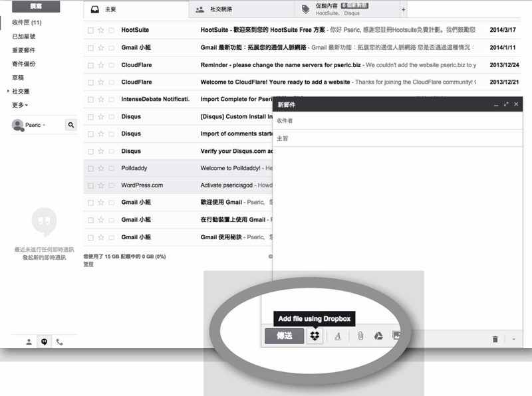Switch to the 主要 tab

point(136,9)
